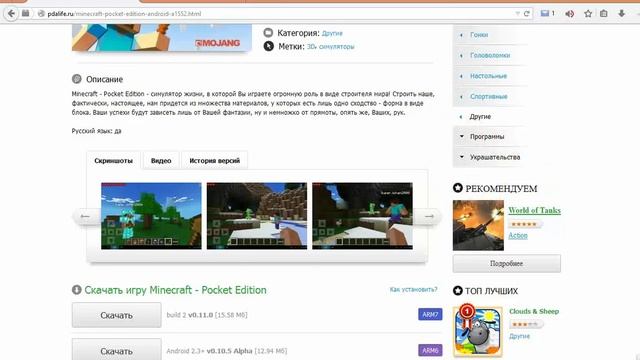Click Как установить? help link

pos(413,289)
